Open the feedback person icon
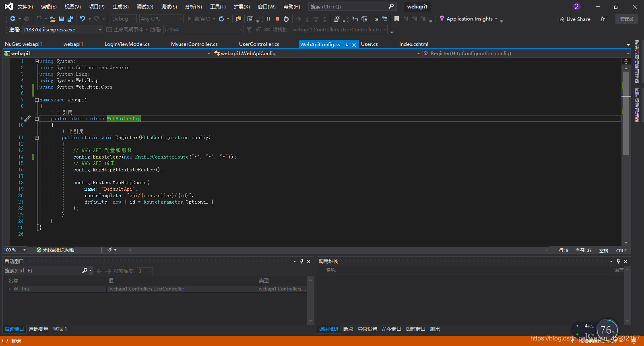 (x=603, y=19)
